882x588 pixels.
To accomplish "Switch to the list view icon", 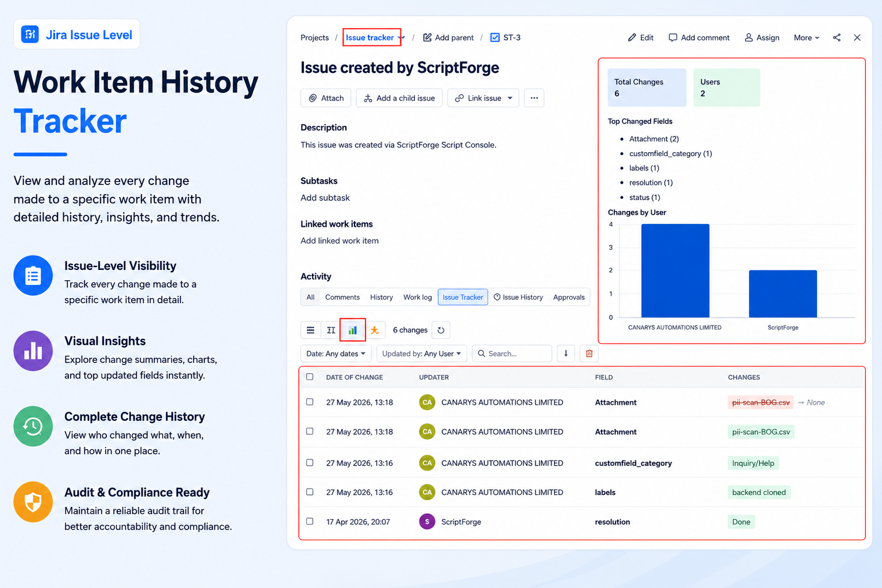I will [x=310, y=330].
